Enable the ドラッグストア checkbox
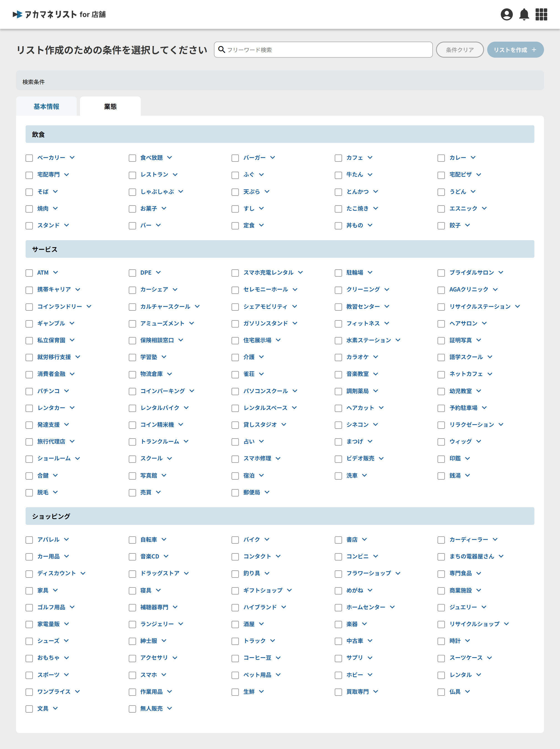 (132, 574)
